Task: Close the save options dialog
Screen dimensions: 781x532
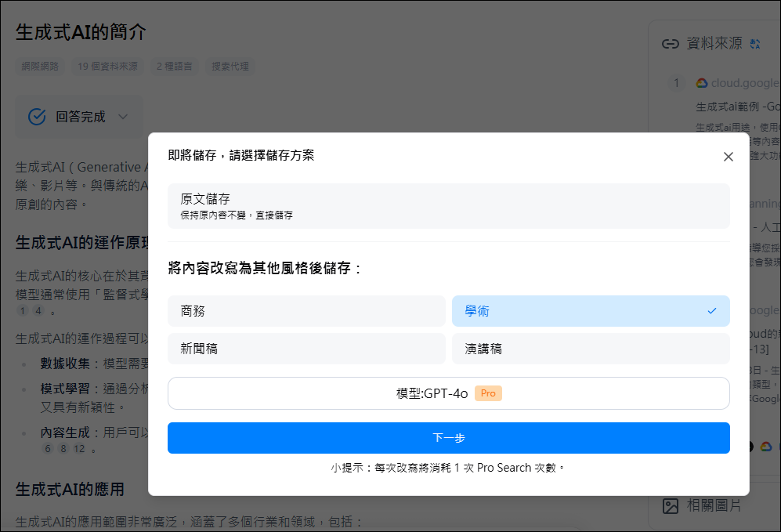Action: (x=729, y=157)
